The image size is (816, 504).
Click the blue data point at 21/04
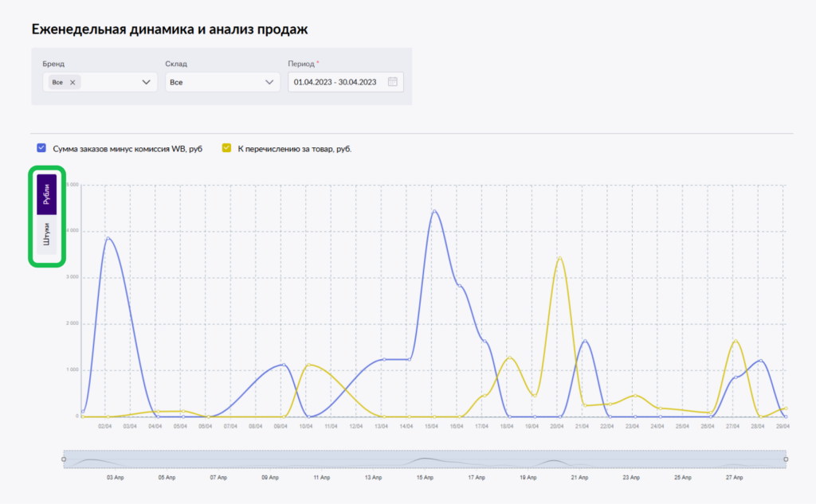point(585,341)
